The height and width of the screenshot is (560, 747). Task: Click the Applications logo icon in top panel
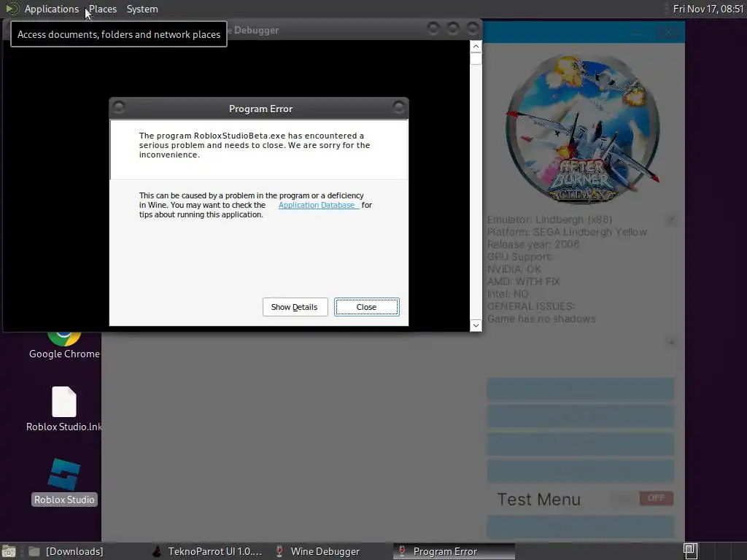(x=12, y=9)
